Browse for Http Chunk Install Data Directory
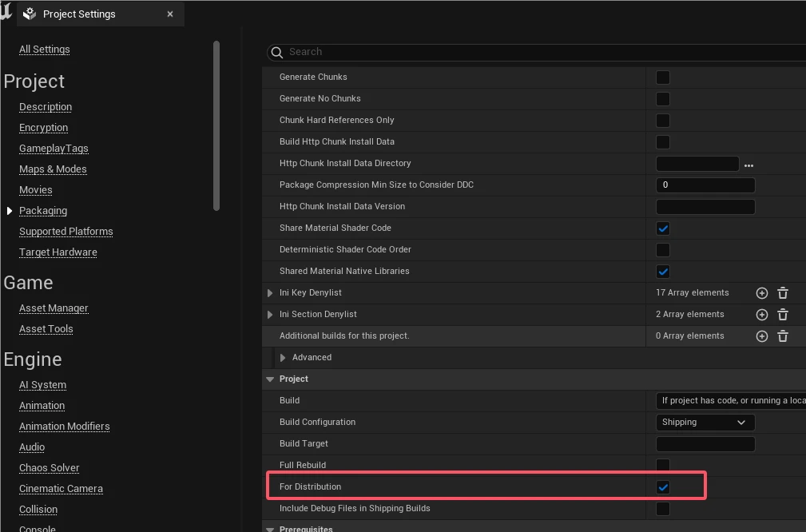The height and width of the screenshot is (532, 806). pyautogui.click(x=748, y=165)
